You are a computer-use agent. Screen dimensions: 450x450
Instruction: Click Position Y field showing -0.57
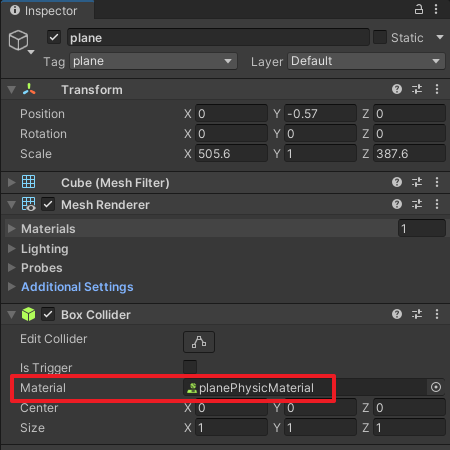[320, 114]
